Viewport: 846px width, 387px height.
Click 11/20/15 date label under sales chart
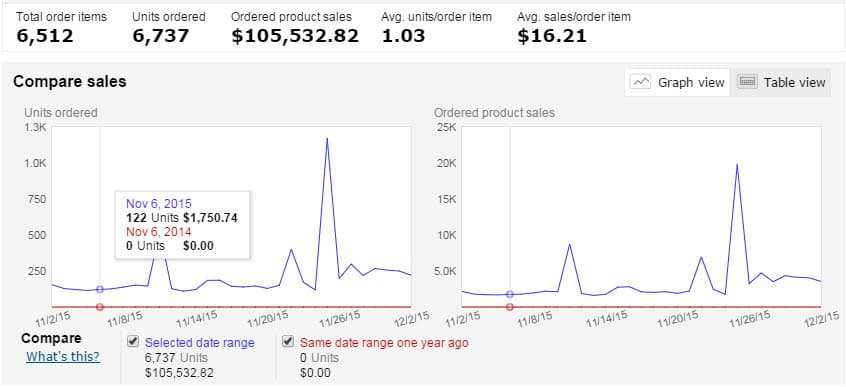click(678, 318)
